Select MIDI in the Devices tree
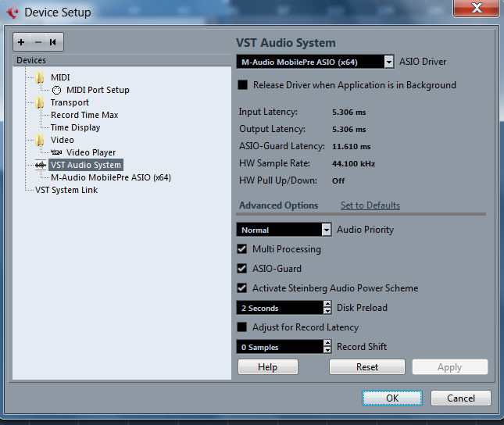This screenshot has width=504, height=425. (x=60, y=77)
